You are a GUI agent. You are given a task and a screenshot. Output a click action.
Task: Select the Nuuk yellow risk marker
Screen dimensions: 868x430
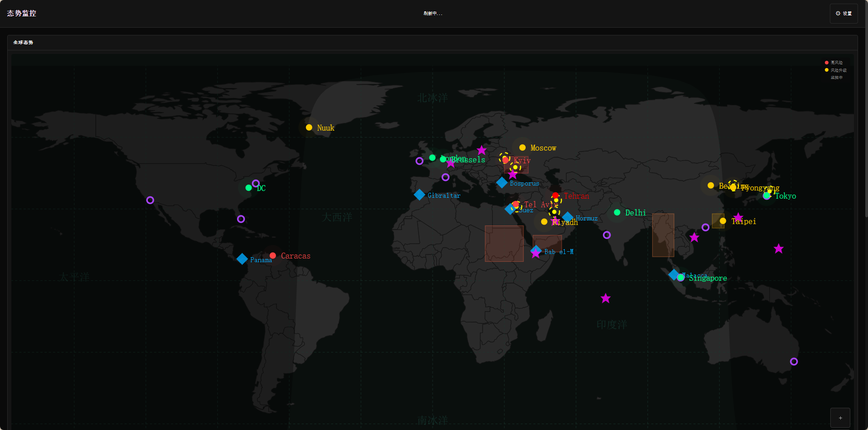(x=309, y=127)
